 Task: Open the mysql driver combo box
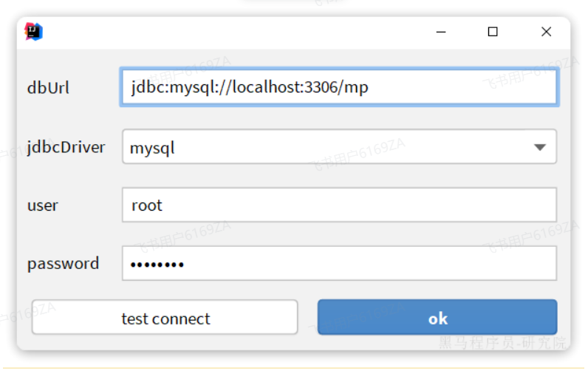pyautogui.click(x=339, y=147)
